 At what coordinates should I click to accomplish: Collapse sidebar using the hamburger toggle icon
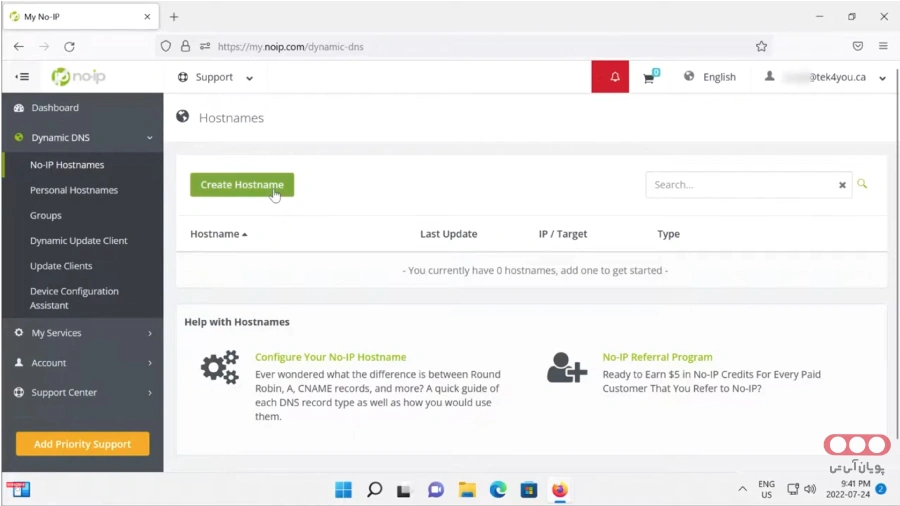pyautogui.click(x=22, y=77)
